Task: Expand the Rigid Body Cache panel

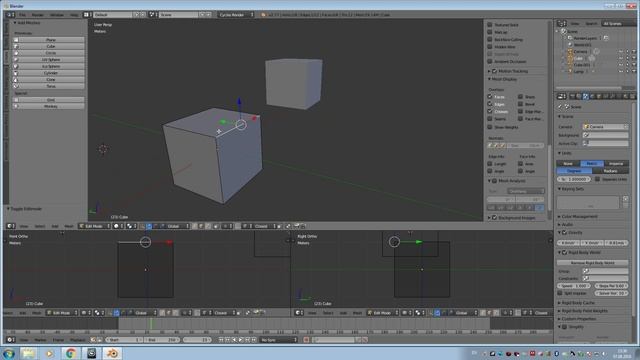Action: (x=559, y=303)
